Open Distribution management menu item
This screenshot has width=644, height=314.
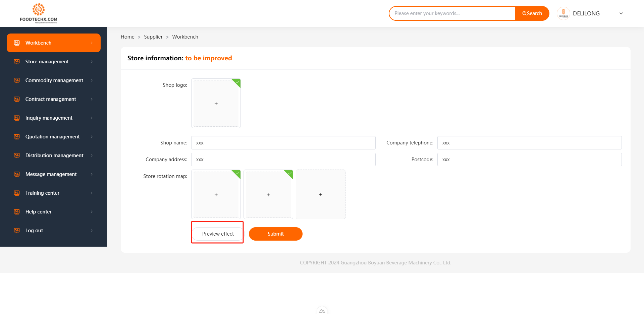pos(54,155)
